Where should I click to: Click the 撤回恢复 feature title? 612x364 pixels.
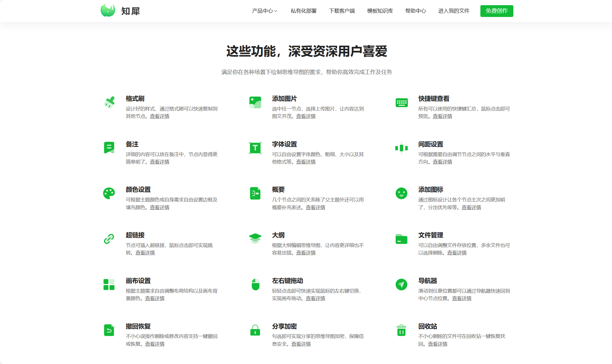(x=138, y=326)
